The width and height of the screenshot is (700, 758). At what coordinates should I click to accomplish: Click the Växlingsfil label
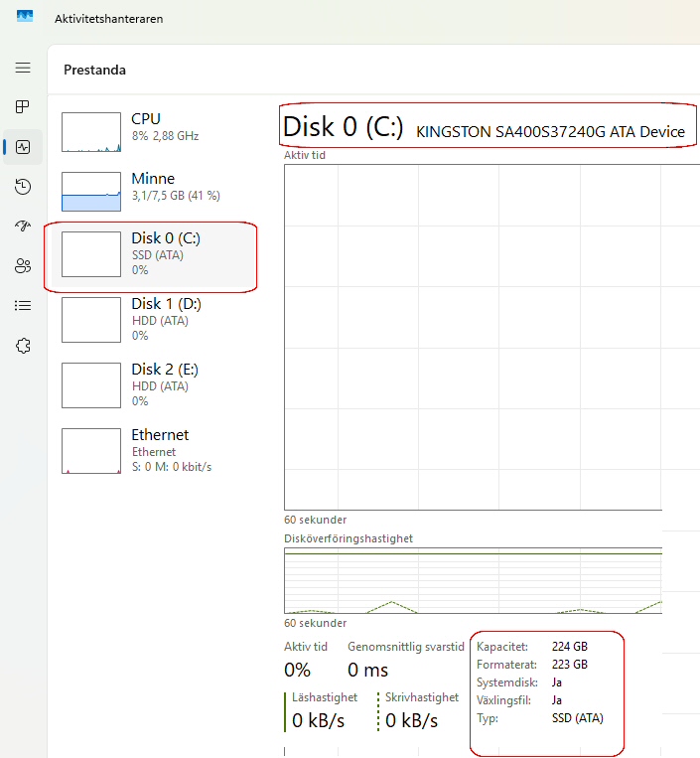[x=503, y=700]
